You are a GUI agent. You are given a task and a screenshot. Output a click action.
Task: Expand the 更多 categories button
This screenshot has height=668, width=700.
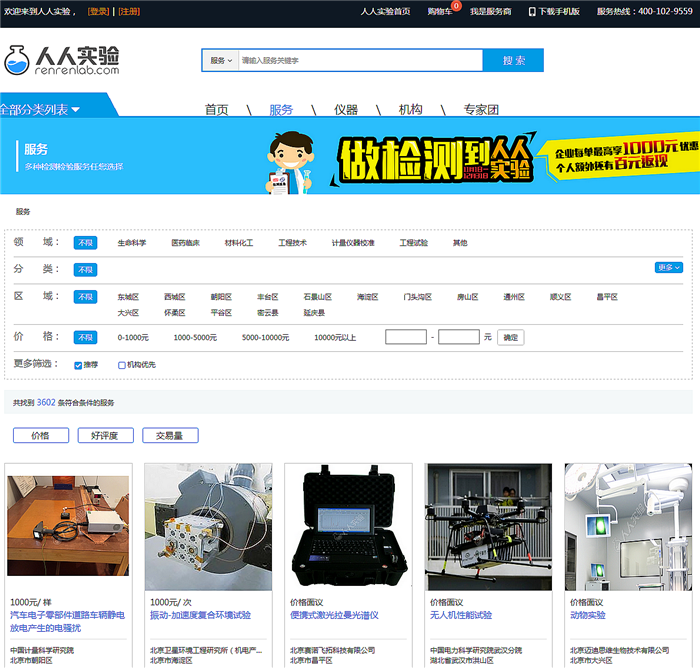tap(667, 268)
